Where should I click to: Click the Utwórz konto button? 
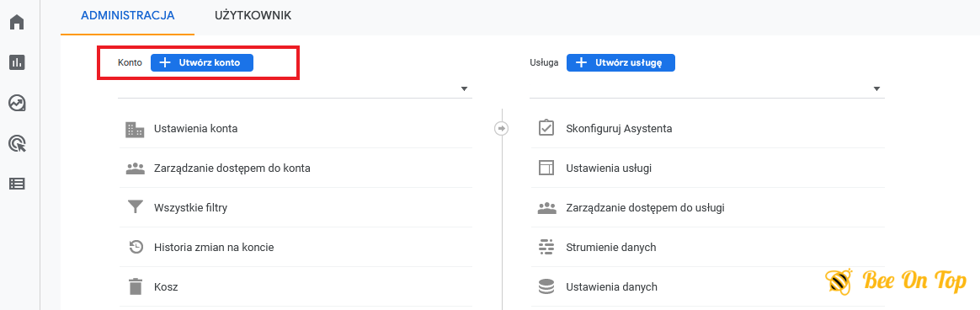coord(202,62)
